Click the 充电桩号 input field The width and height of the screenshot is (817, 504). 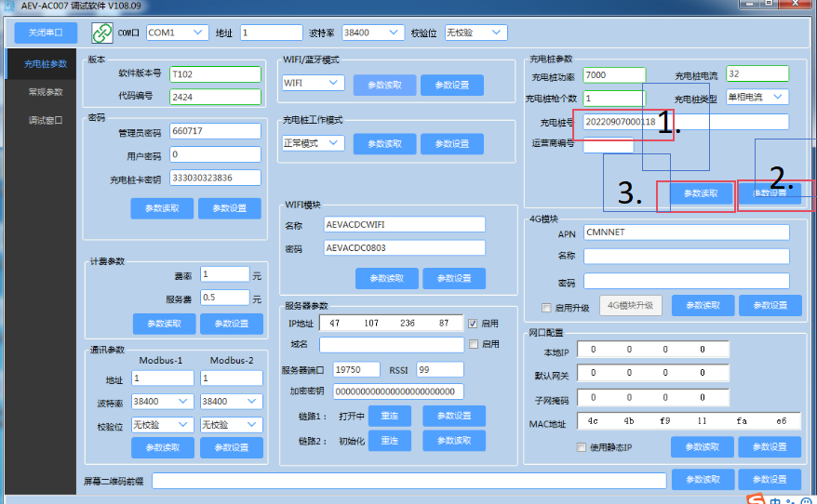click(685, 122)
